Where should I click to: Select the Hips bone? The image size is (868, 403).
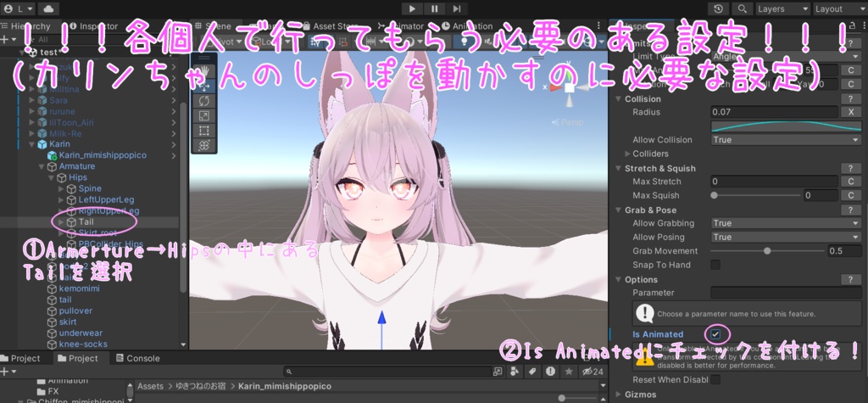coord(78,177)
